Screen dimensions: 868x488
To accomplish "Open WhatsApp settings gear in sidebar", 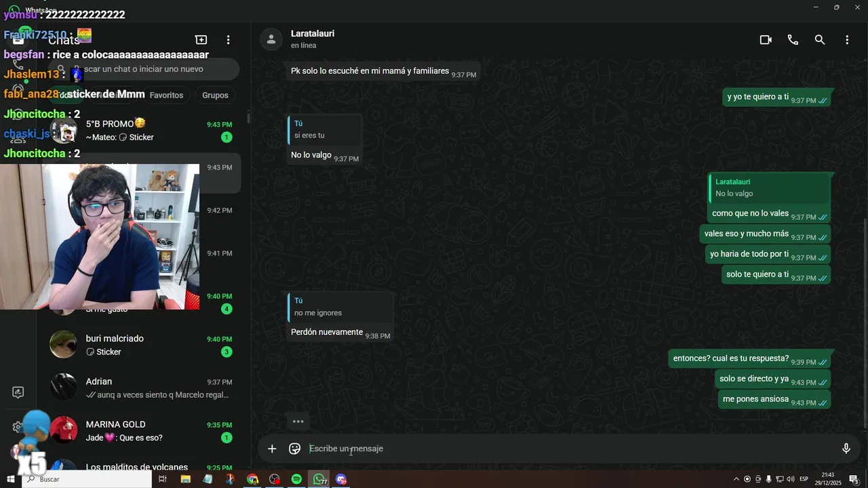I will pyautogui.click(x=18, y=427).
